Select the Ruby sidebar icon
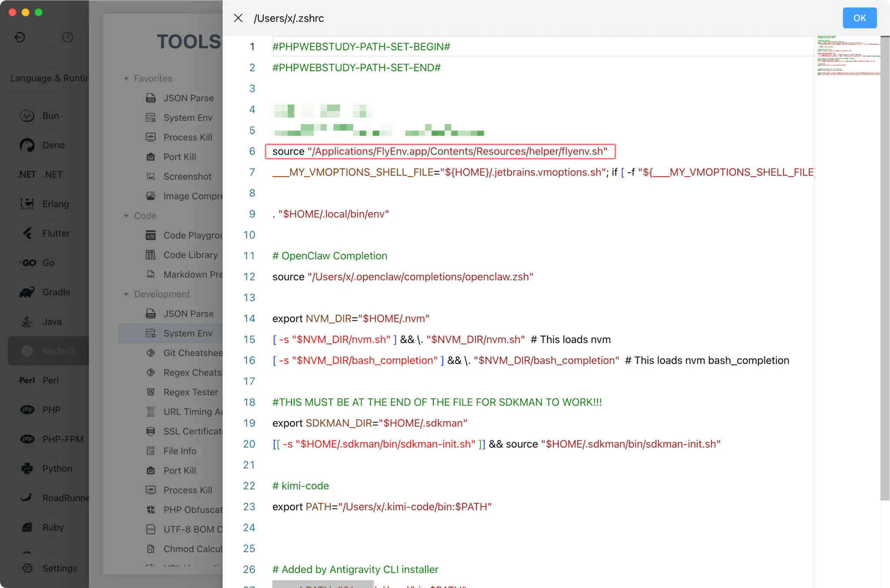The width and height of the screenshot is (890, 588). pyautogui.click(x=27, y=527)
